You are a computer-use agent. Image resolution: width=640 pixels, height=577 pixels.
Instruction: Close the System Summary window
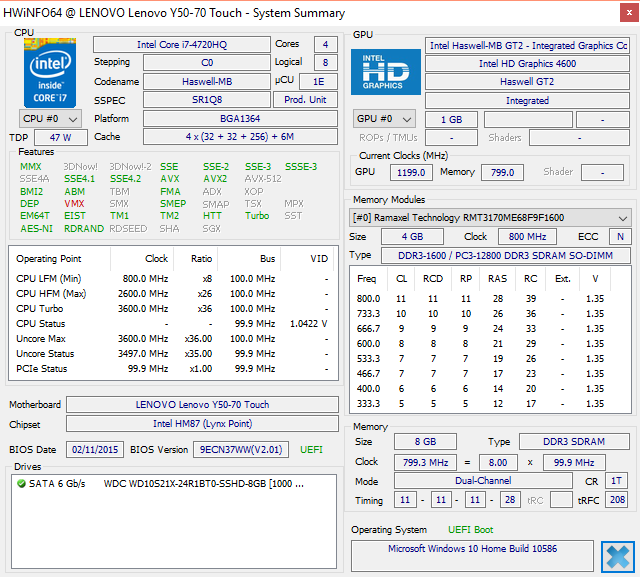click(629, 13)
